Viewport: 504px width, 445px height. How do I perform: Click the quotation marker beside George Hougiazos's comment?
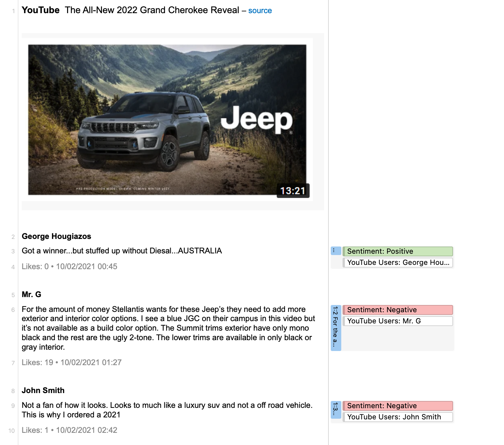tap(336, 251)
